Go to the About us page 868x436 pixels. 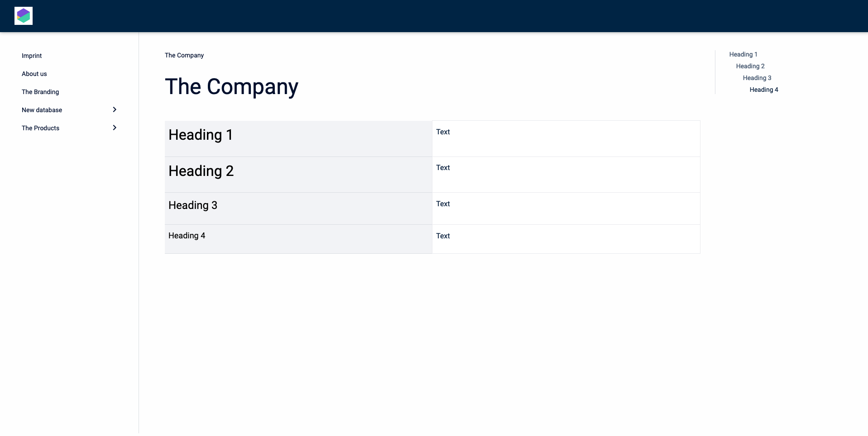(x=34, y=74)
